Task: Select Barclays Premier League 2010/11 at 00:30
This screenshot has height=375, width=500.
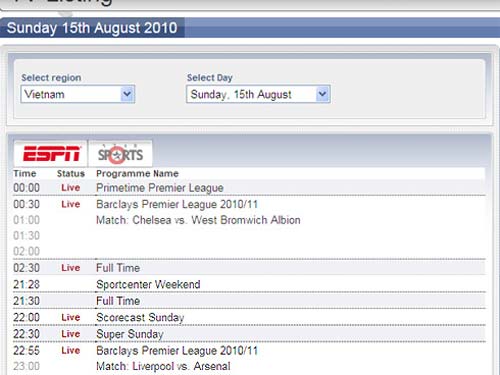Action: [x=177, y=204]
